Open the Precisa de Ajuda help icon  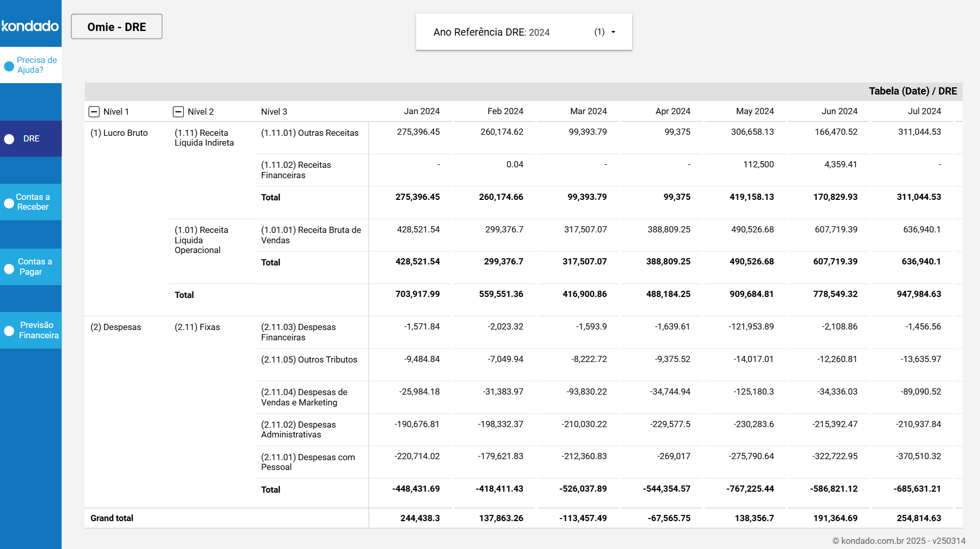coord(9,66)
